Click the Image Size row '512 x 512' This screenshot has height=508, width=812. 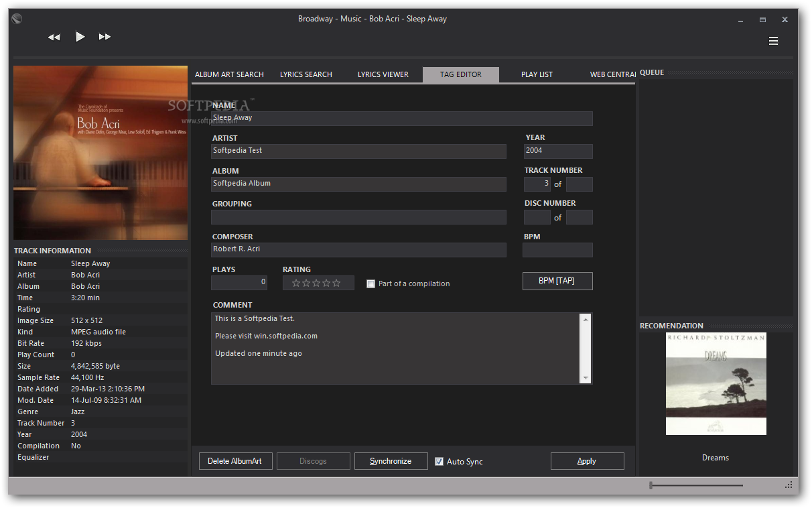101,320
